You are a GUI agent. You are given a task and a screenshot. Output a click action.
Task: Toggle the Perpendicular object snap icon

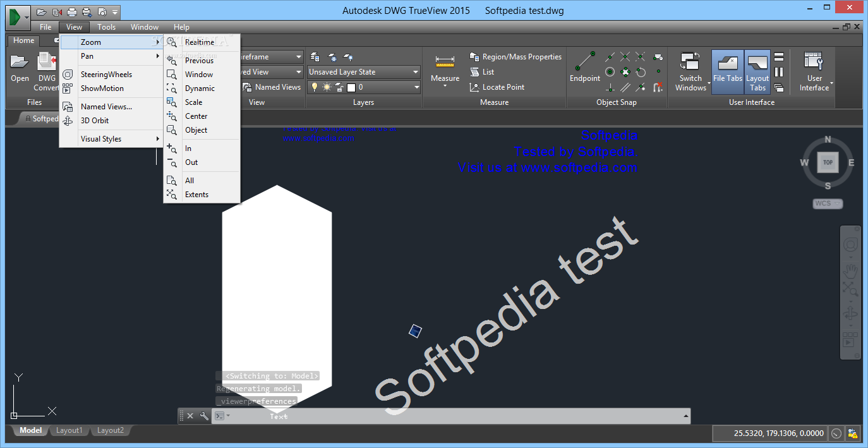click(x=610, y=87)
